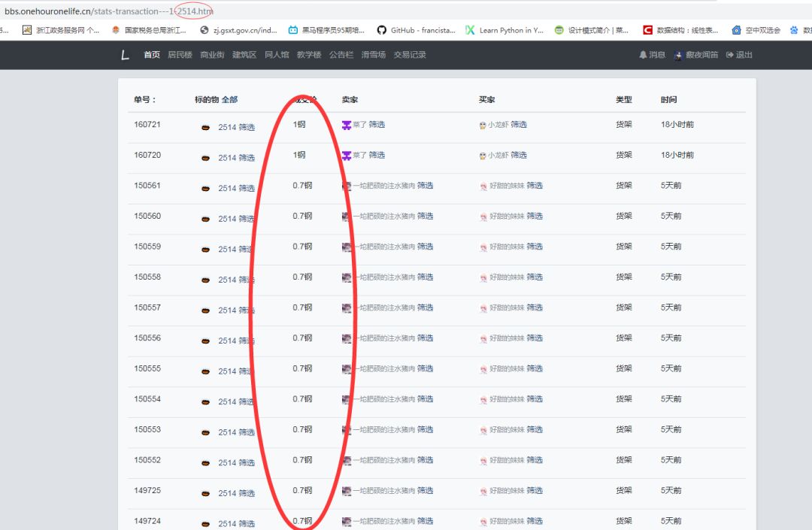Open the 浙江政务服务网 bookmark
The image size is (812, 530).
61,30
